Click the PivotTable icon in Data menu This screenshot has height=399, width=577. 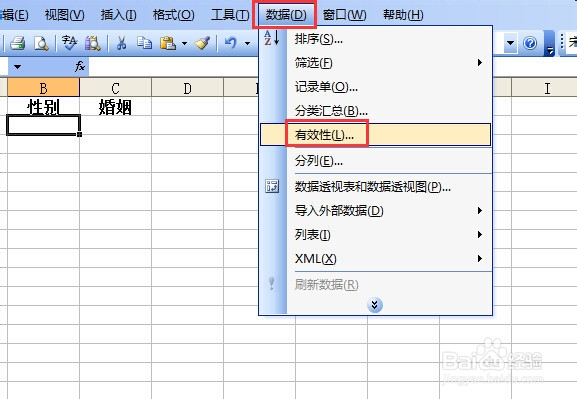point(272,186)
